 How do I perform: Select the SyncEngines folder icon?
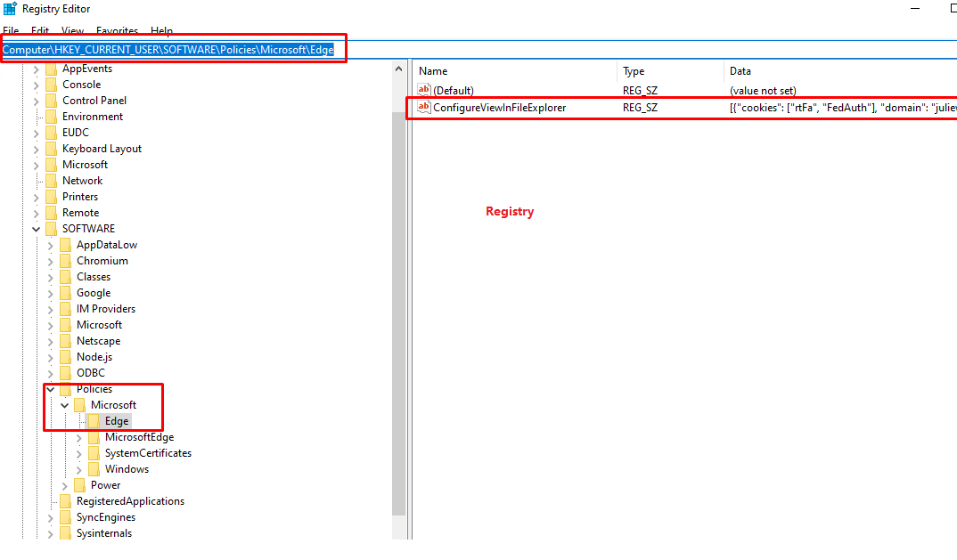(x=66, y=516)
